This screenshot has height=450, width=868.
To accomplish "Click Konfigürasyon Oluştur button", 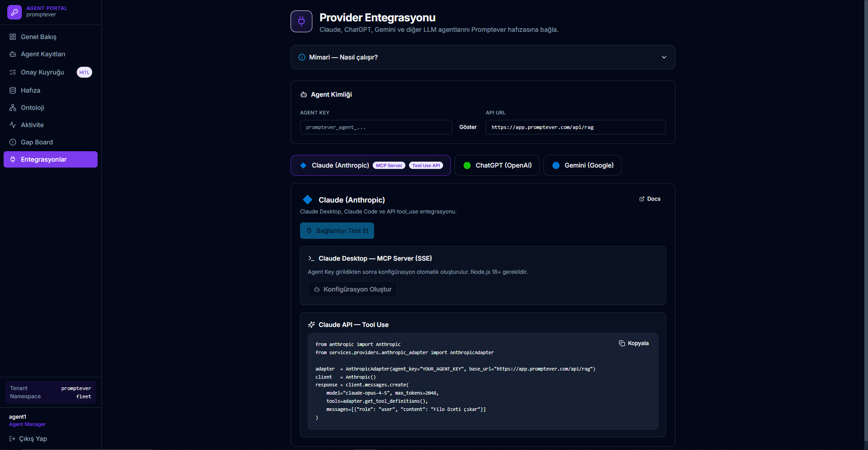I will coord(352,289).
